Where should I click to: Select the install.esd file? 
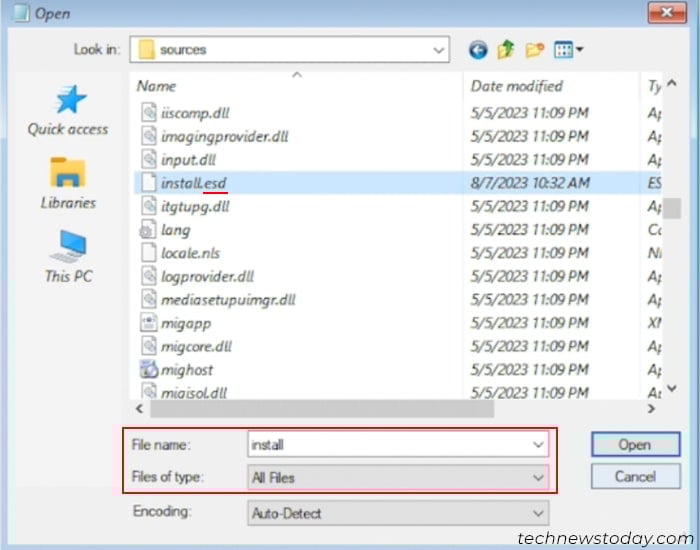[x=193, y=183]
